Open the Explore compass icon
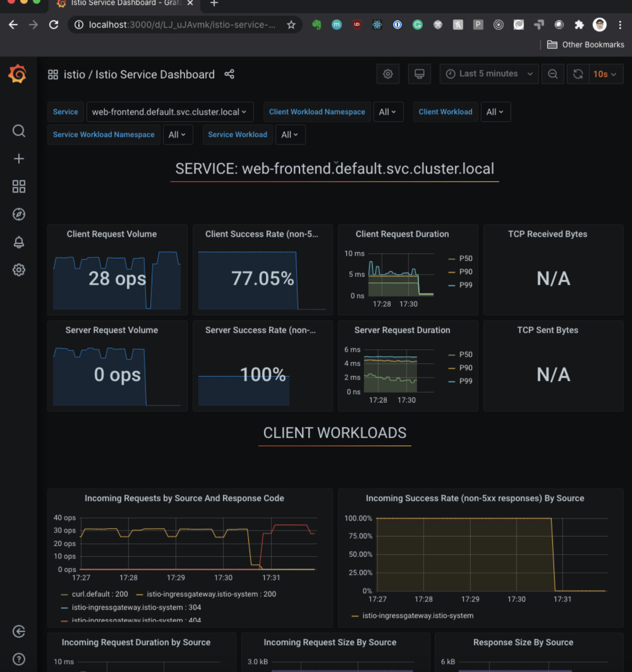The width and height of the screenshot is (632, 672). pyautogui.click(x=19, y=214)
